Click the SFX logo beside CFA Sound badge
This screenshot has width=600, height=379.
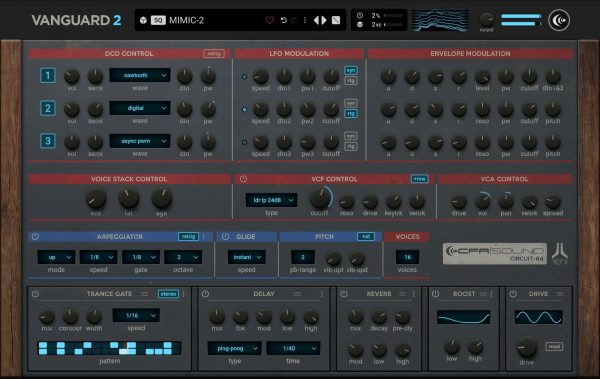(x=560, y=253)
